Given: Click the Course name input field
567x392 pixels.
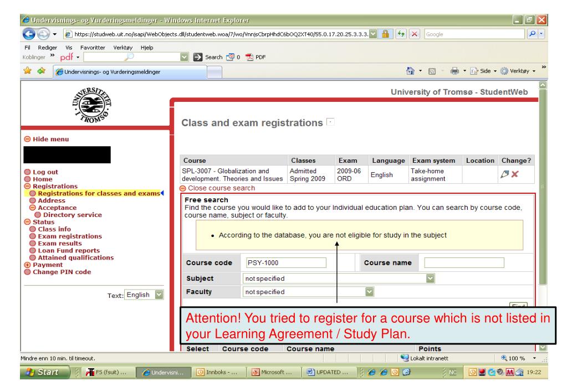Looking at the screenshot, I should tap(464, 262).
